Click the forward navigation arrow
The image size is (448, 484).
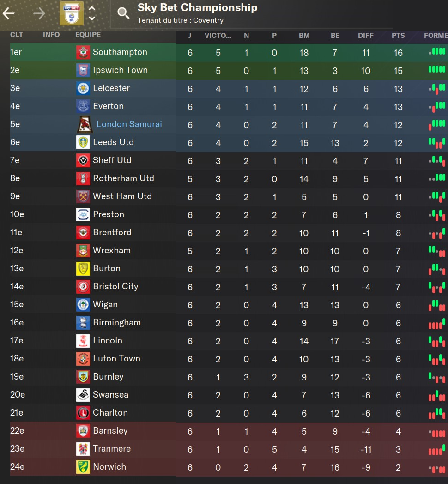pos(39,13)
